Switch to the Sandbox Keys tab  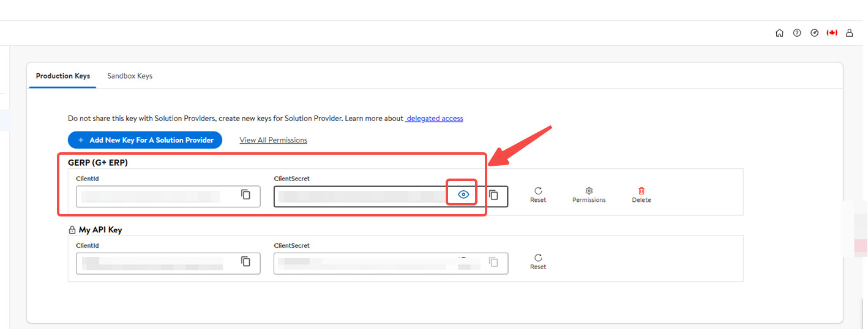click(130, 76)
